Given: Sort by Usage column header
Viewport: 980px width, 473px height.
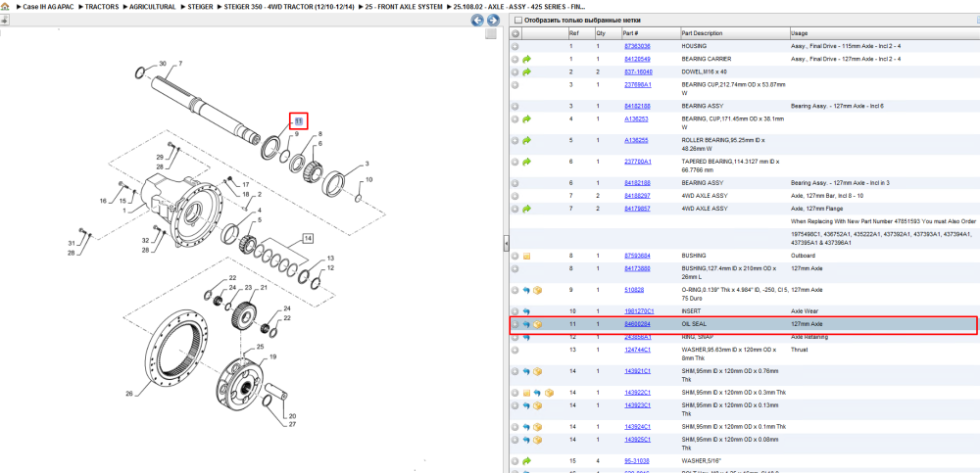Looking at the screenshot, I should pos(883,33).
